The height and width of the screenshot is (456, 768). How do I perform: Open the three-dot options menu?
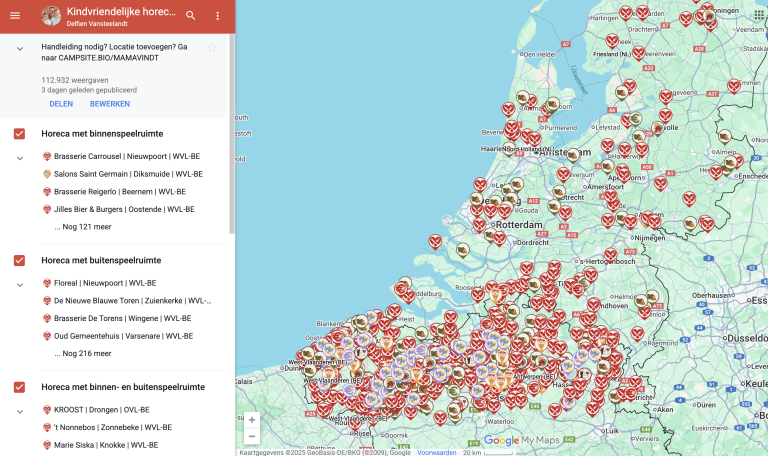coord(218,16)
